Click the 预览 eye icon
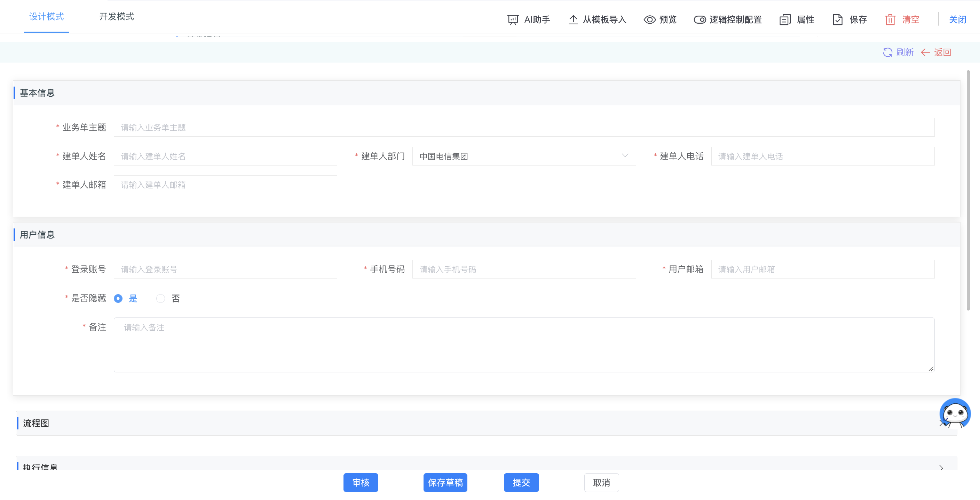The width and height of the screenshot is (980, 500). [649, 20]
